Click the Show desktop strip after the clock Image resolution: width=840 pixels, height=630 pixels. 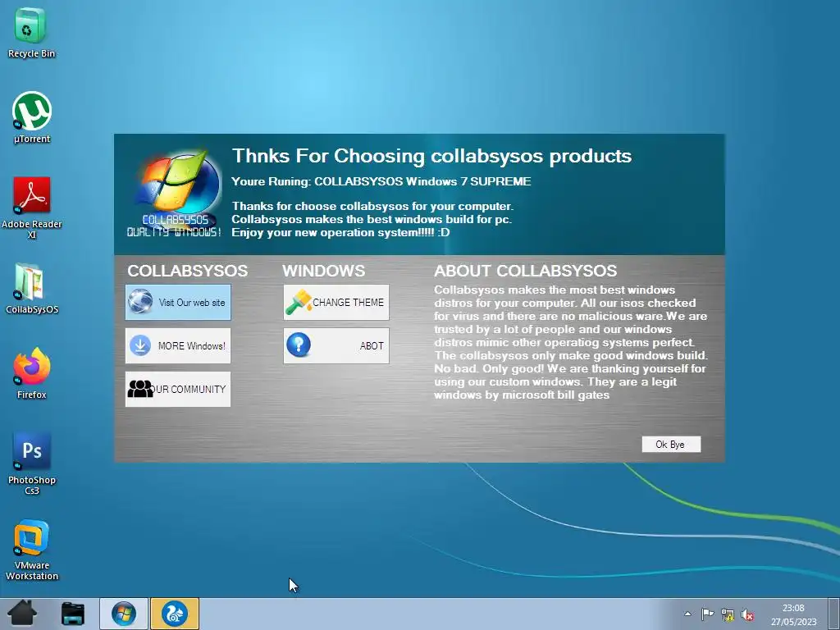pyautogui.click(x=834, y=614)
